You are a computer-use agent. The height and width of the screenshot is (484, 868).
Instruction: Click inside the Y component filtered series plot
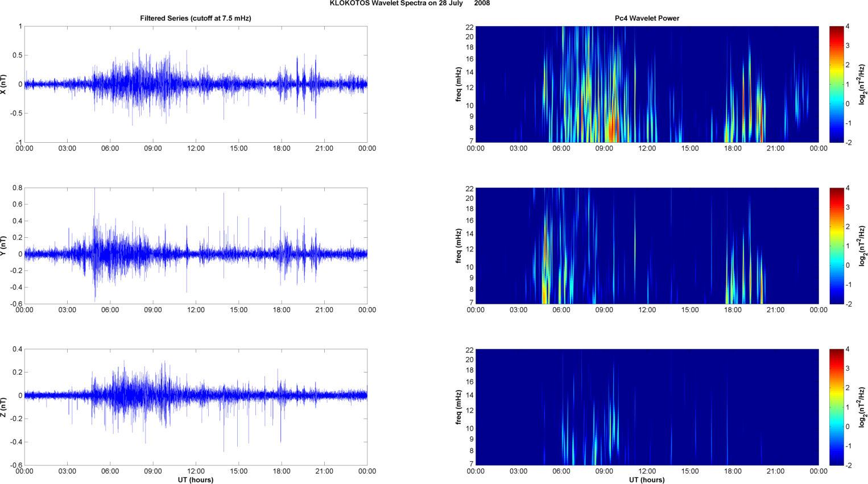(196, 246)
